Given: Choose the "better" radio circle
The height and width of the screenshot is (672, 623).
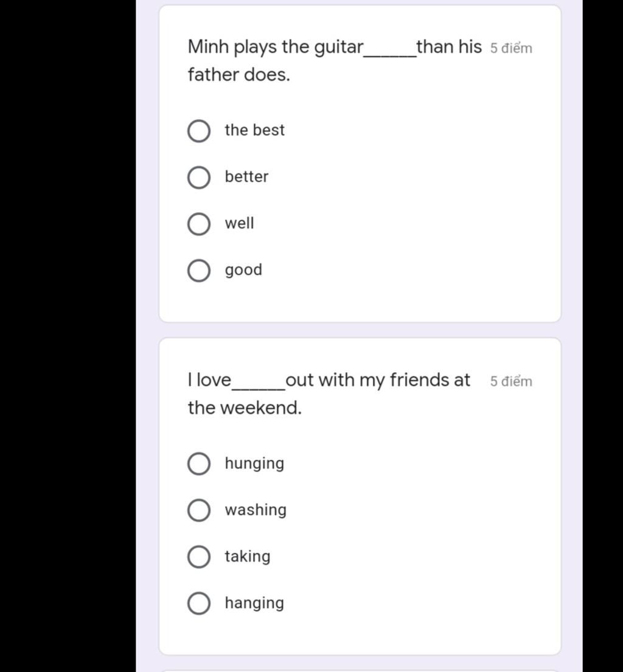Looking at the screenshot, I should click(x=198, y=178).
